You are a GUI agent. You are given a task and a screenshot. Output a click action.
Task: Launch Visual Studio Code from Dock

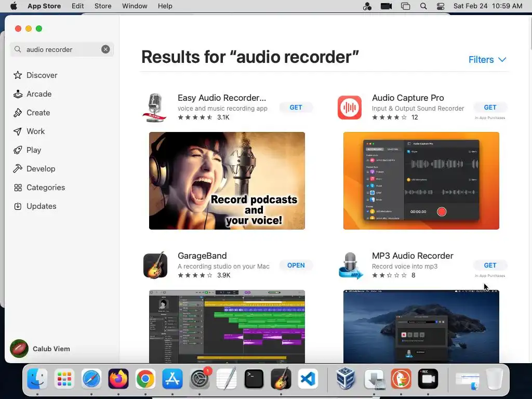[x=308, y=379]
